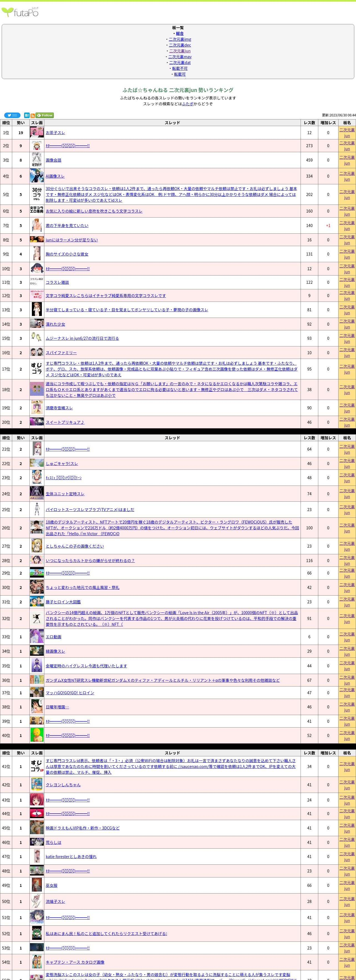356x980 pixels.
Task: Open クレヨンしんちゃん thread link
Action: click(63, 785)
